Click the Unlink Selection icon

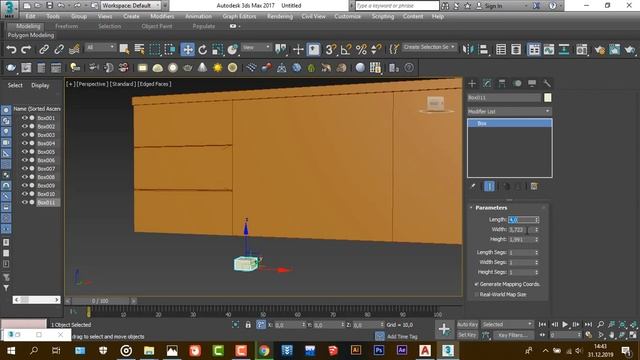pos(59,49)
